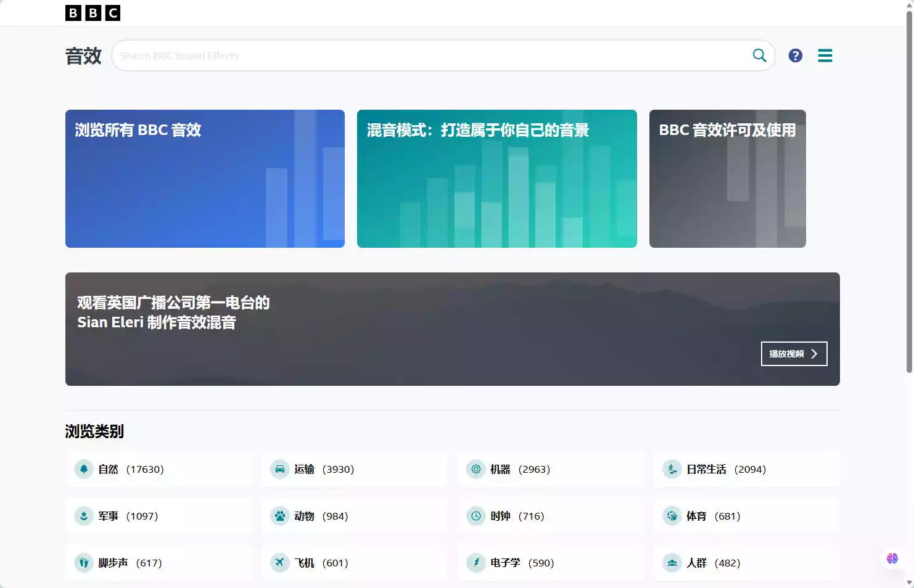Open the 自然 (17630) category

coord(159,469)
